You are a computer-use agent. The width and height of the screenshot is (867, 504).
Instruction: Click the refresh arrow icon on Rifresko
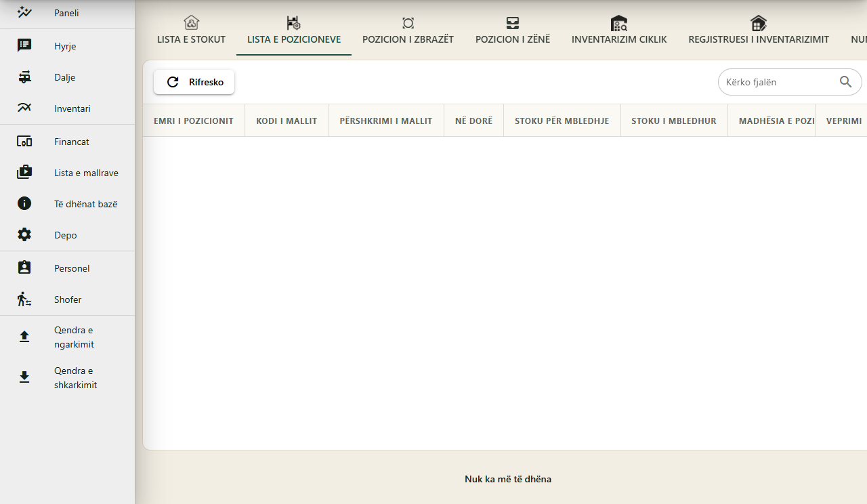click(x=173, y=82)
